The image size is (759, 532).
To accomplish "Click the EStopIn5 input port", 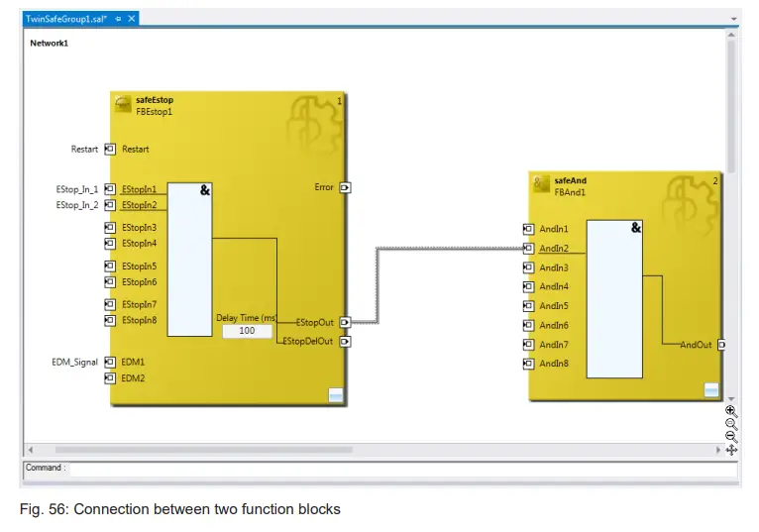I will tap(110, 266).
